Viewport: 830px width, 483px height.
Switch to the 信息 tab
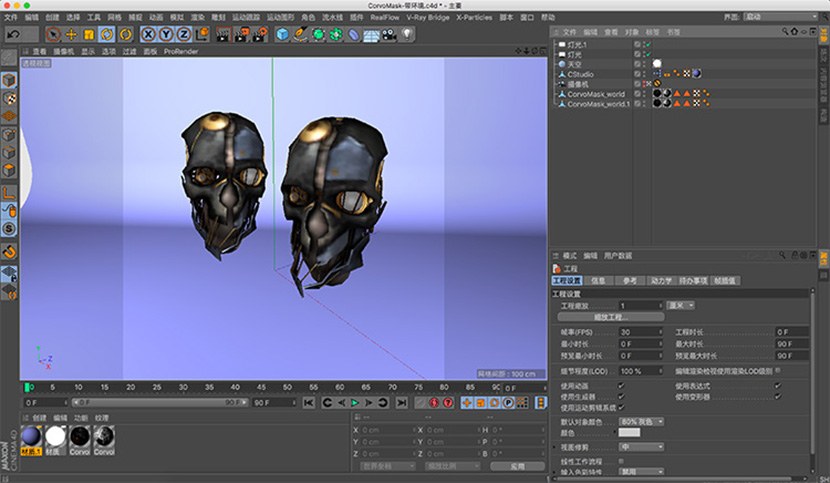coord(598,281)
